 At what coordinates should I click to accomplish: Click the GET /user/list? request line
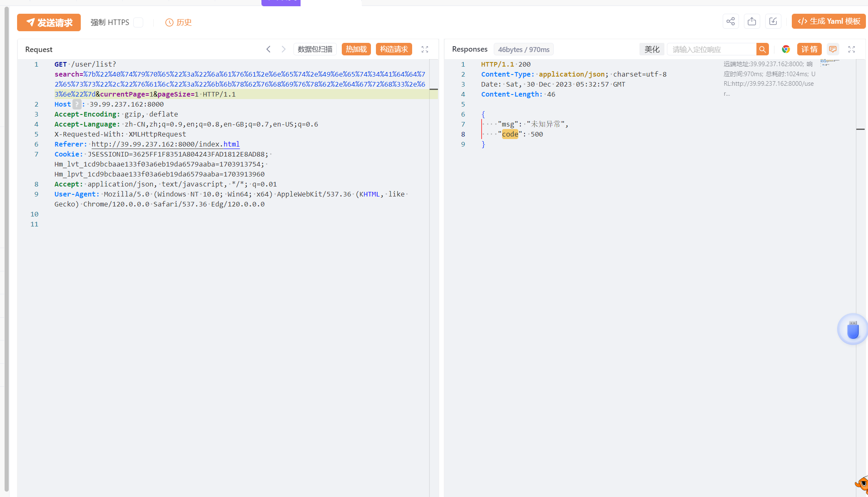[x=85, y=64]
